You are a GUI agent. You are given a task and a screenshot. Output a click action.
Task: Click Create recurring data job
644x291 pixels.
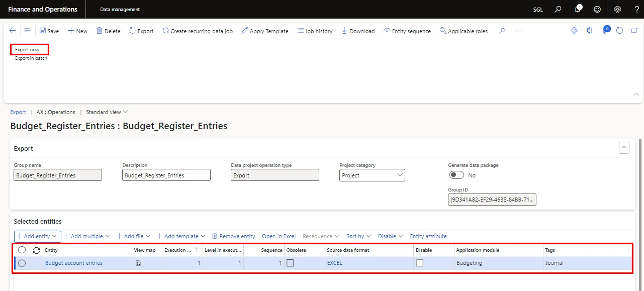pos(198,31)
